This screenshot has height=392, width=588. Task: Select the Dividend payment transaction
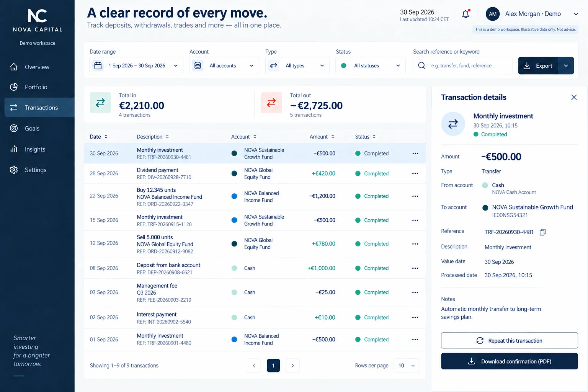pyautogui.click(x=255, y=173)
